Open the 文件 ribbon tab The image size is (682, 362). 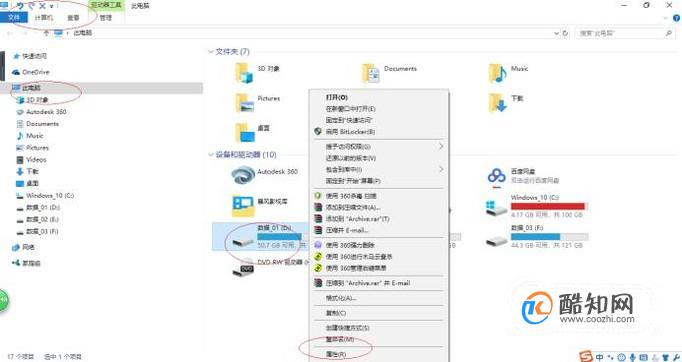pos(14,17)
